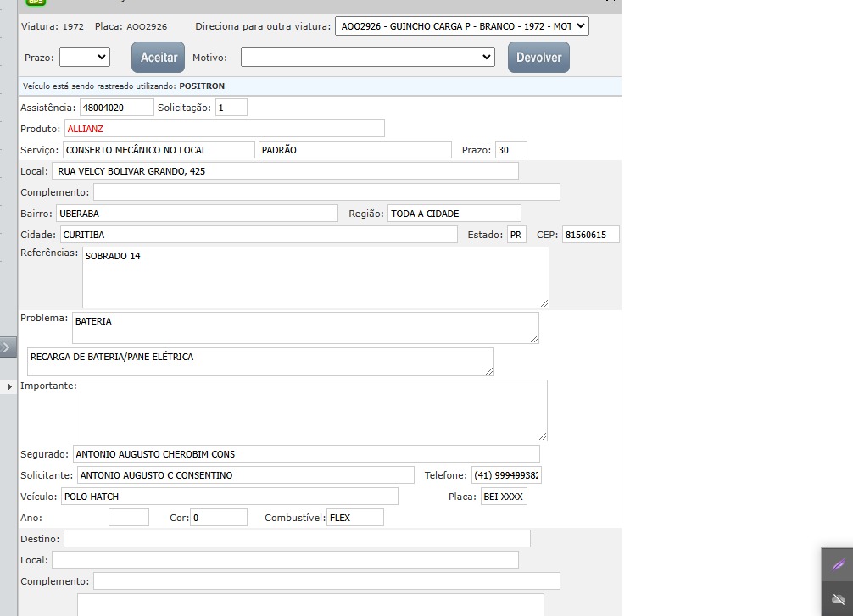Click the purple feather icon
The height and width of the screenshot is (616, 853).
pyautogui.click(x=838, y=565)
